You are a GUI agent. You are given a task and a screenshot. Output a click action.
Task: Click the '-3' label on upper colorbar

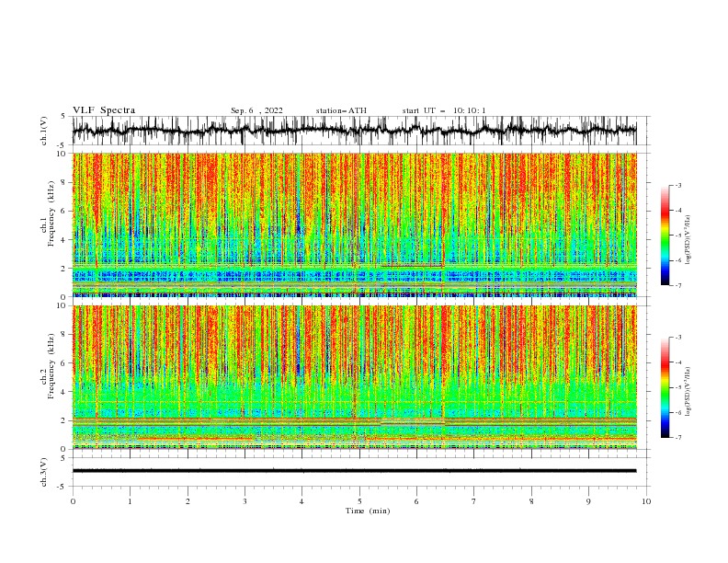tap(677, 185)
